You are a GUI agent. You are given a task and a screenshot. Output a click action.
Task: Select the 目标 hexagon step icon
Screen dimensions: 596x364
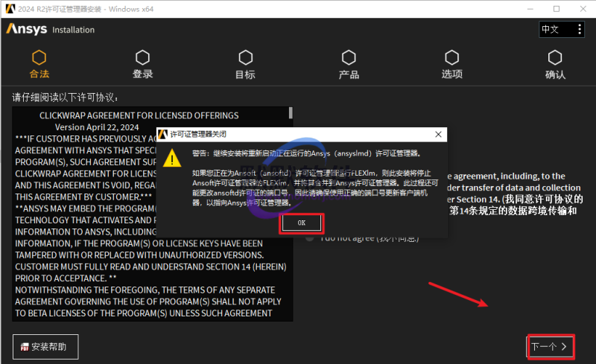click(x=245, y=57)
